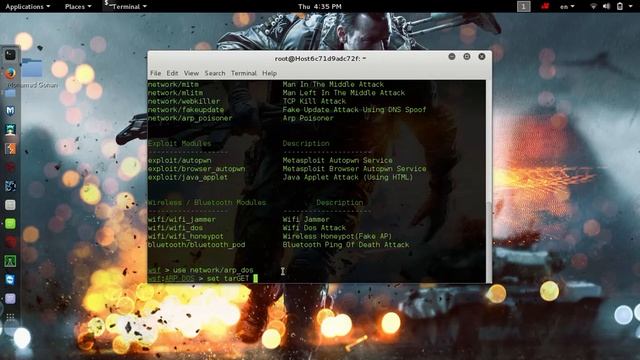This screenshot has height=360, width=640.
Task: Open the Burp Suite orange dock icon
Action: point(10,149)
